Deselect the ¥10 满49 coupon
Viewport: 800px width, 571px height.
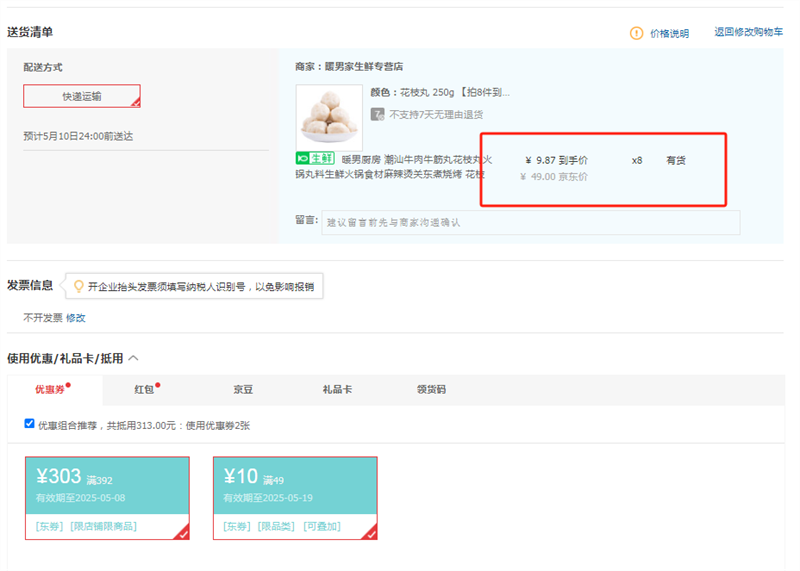295,497
